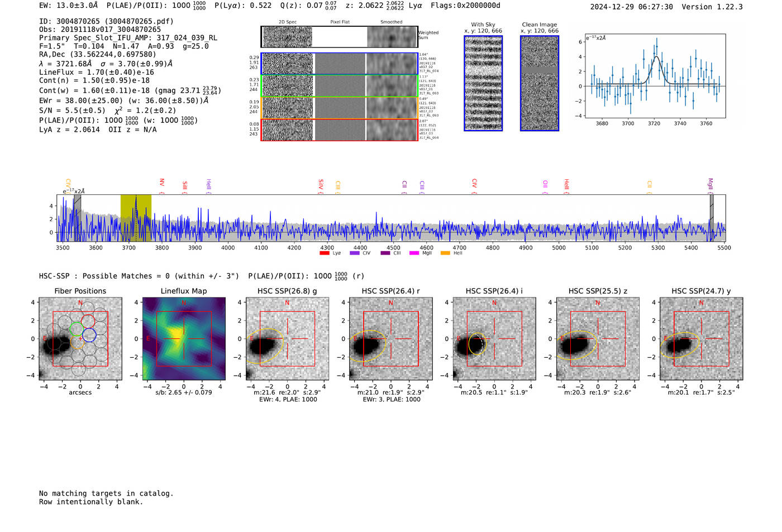The width and height of the screenshot is (782, 532).
Task: Click the 'LineFlux = 1.70(±0.40)e-16' text
Action: (97, 72)
